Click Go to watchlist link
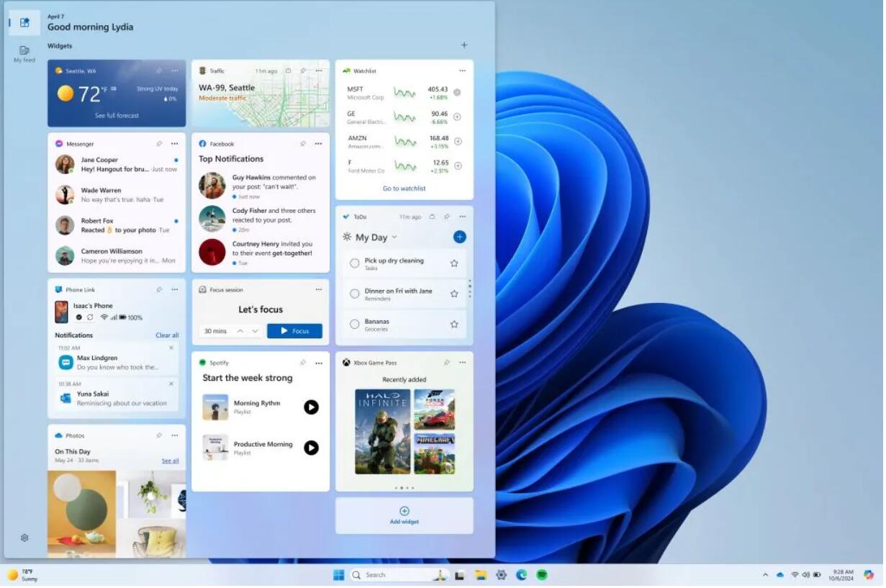The width and height of the screenshot is (886, 588). coord(405,189)
